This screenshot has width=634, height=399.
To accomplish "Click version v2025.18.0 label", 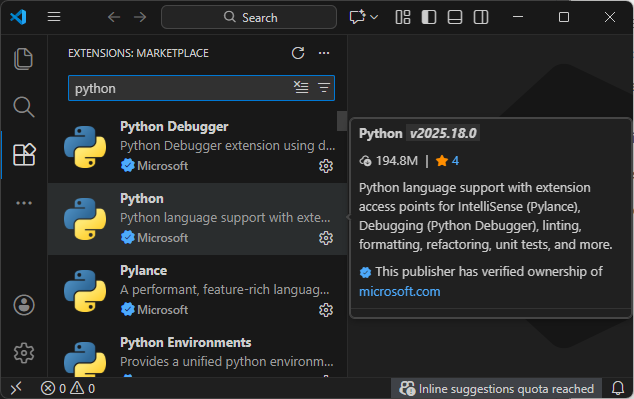I will click(x=443, y=133).
